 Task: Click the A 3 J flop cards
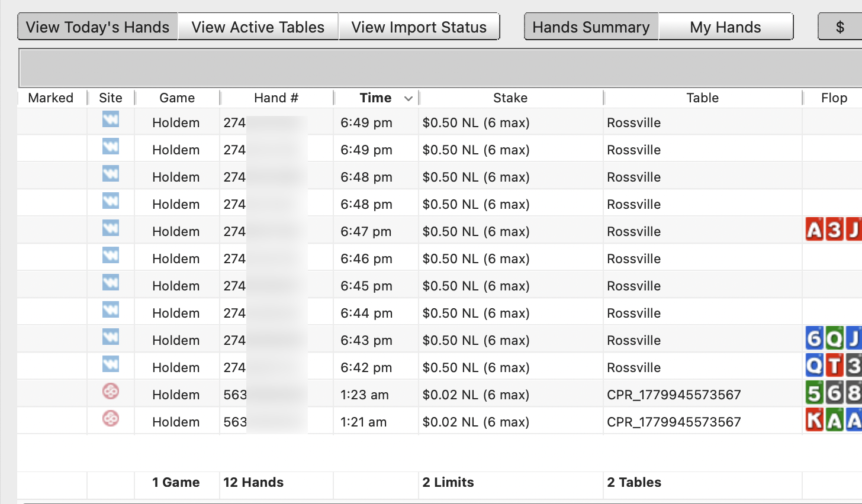click(x=834, y=230)
